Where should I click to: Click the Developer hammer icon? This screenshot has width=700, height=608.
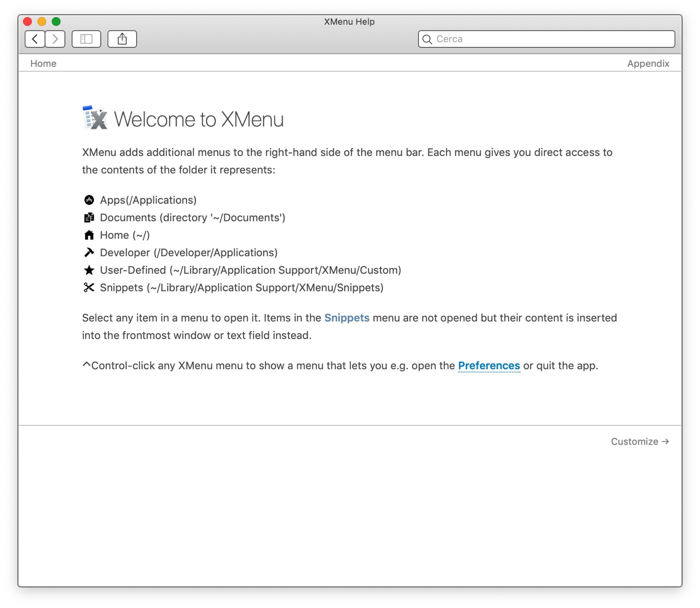pos(89,252)
